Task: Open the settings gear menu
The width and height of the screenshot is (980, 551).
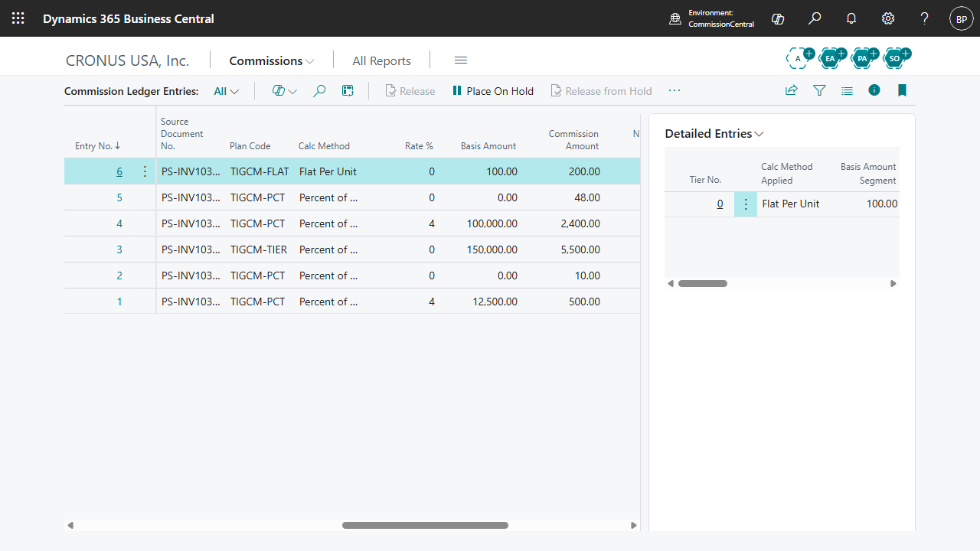Action: pos(888,18)
